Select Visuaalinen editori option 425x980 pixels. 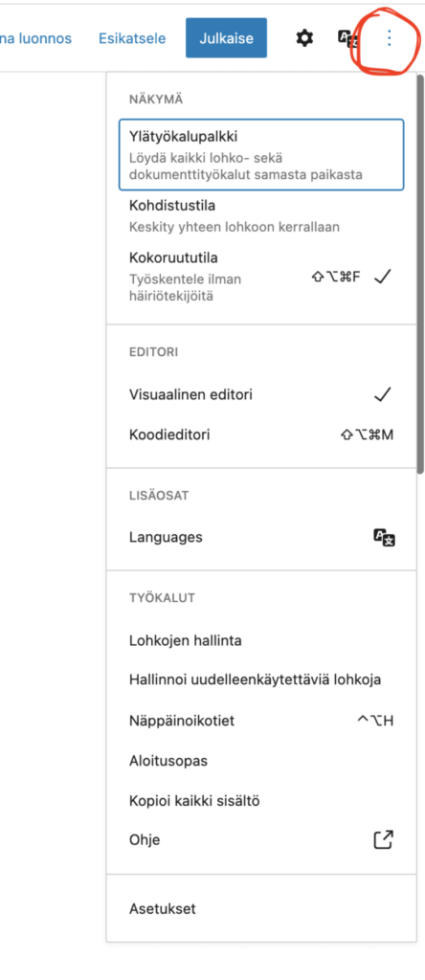261,395
